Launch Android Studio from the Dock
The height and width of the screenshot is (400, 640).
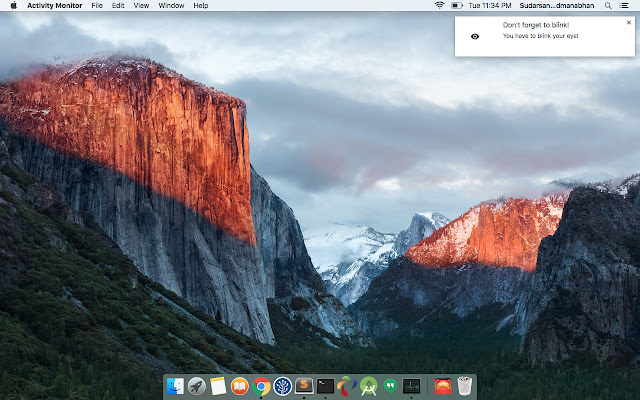click(369, 386)
